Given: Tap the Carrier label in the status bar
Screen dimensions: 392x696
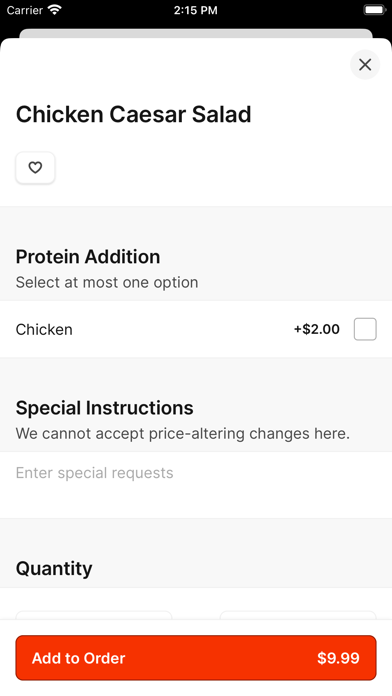Looking at the screenshot, I should (x=24, y=10).
